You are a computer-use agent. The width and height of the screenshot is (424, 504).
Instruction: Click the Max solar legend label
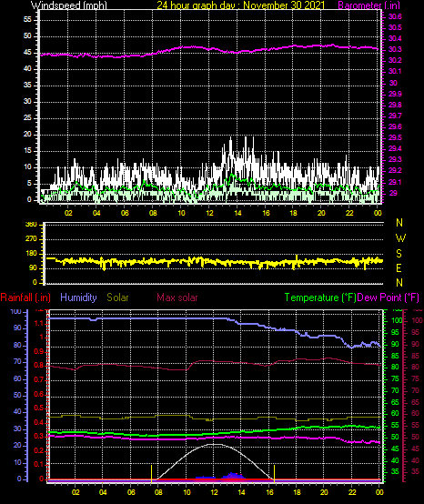click(177, 297)
